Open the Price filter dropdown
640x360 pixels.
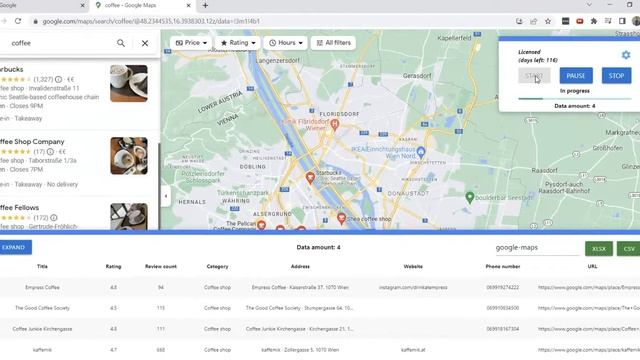point(191,42)
